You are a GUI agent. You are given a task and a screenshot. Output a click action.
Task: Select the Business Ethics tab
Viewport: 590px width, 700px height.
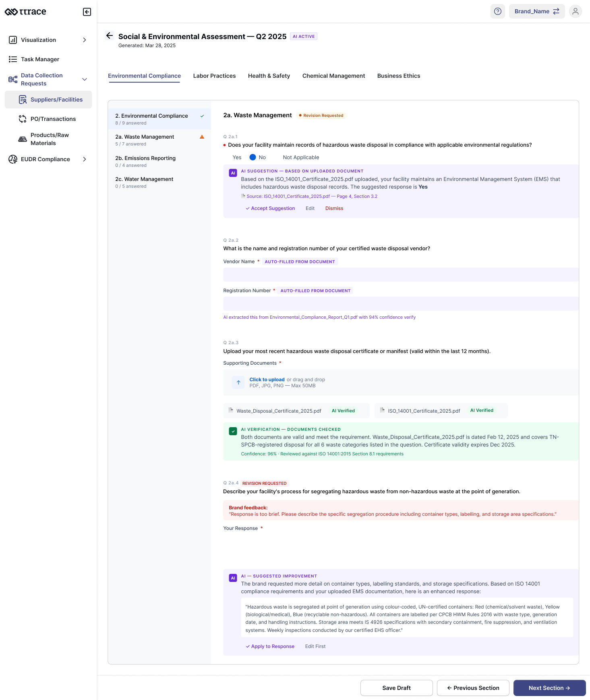pos(399,76)
